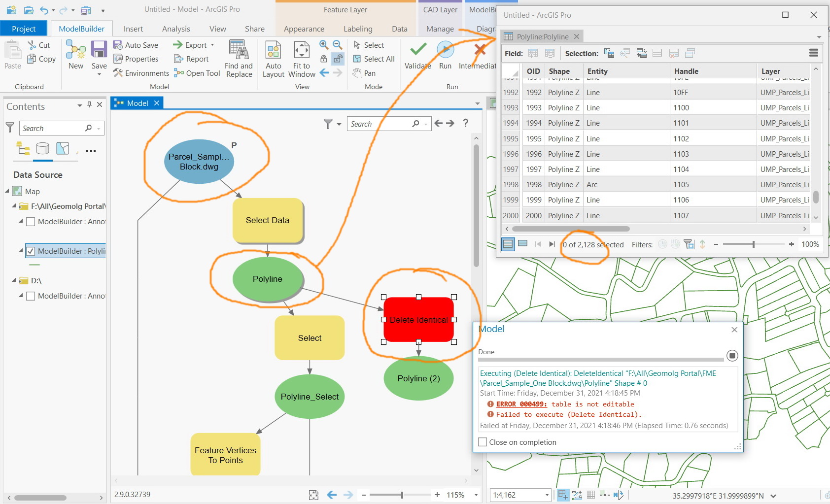Open the map scale 1:4,162 dropdown
Screen dimensions: 830x504
[547, 495]
